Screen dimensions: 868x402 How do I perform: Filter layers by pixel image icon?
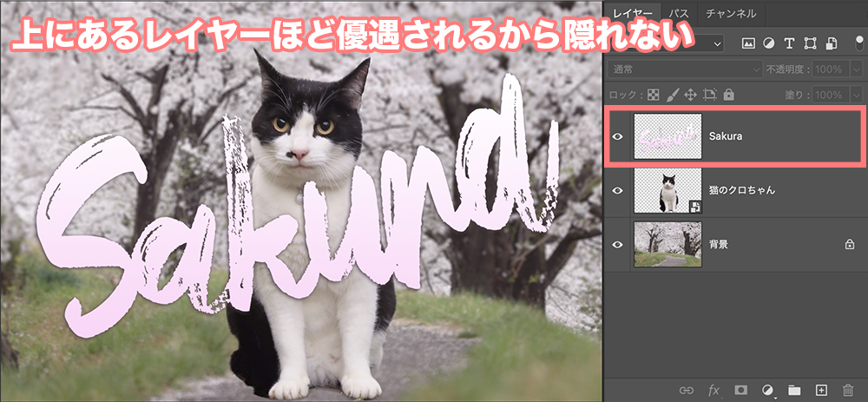coord(748,43)
